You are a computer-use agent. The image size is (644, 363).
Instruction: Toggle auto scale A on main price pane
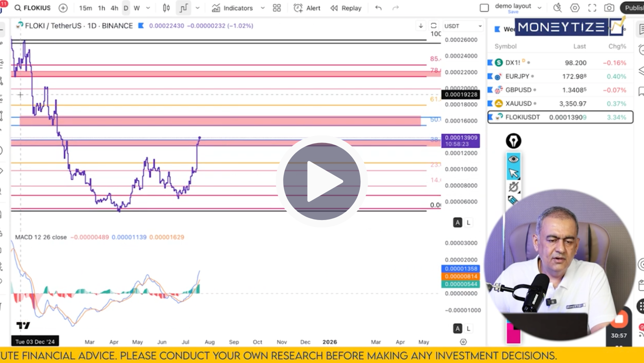point(457,222)
